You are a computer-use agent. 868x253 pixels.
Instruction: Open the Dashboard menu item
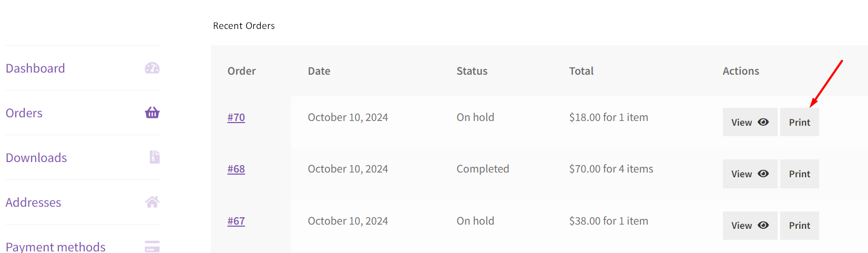click(35, 68)
